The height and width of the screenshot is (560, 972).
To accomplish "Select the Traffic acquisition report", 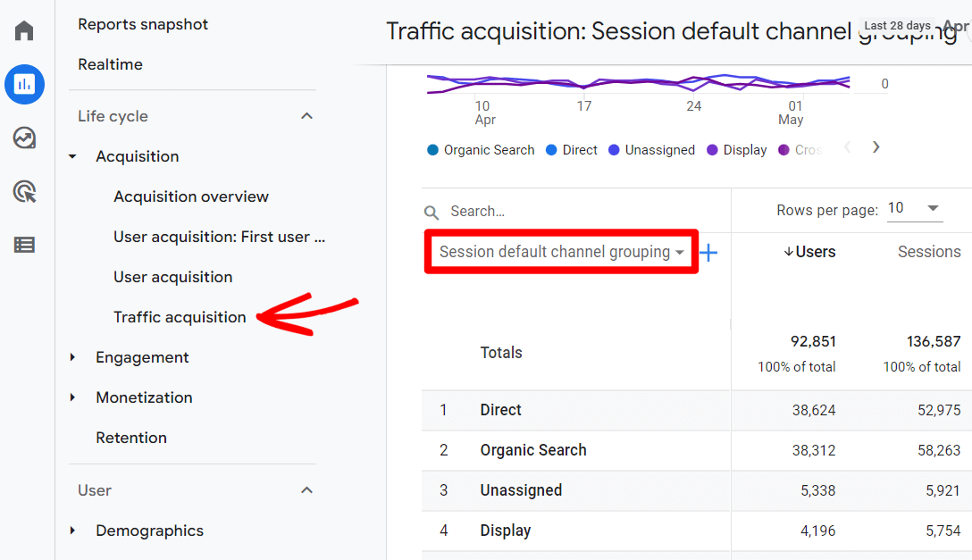I will pos(179,317).
